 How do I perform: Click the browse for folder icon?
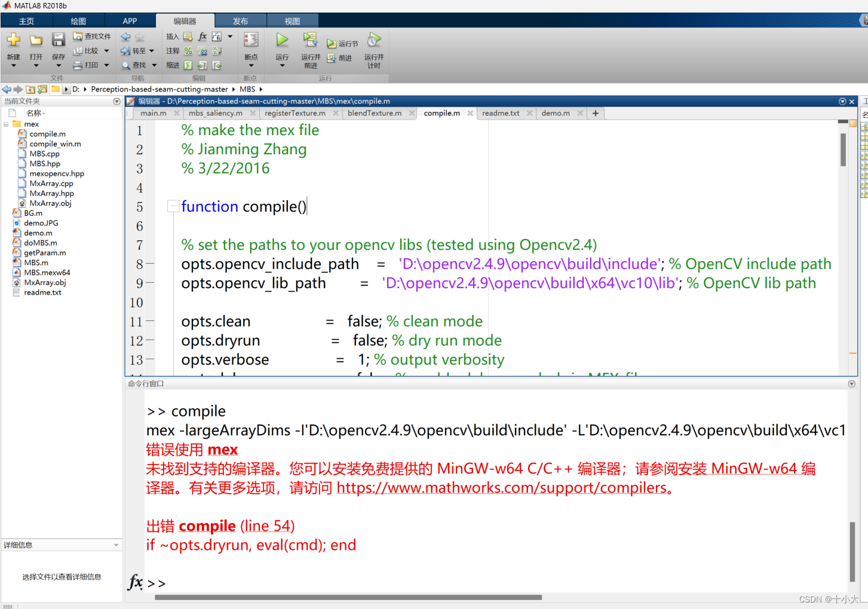(42, 89)
